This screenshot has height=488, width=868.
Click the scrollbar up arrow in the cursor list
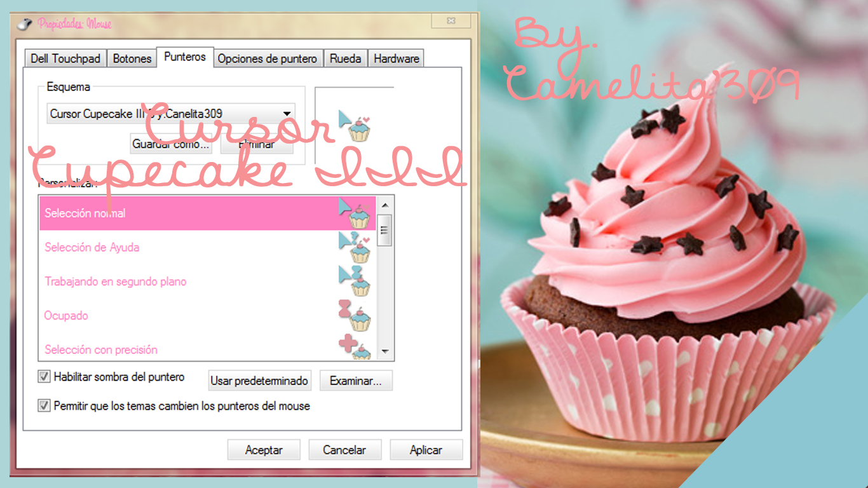(384, 205)
